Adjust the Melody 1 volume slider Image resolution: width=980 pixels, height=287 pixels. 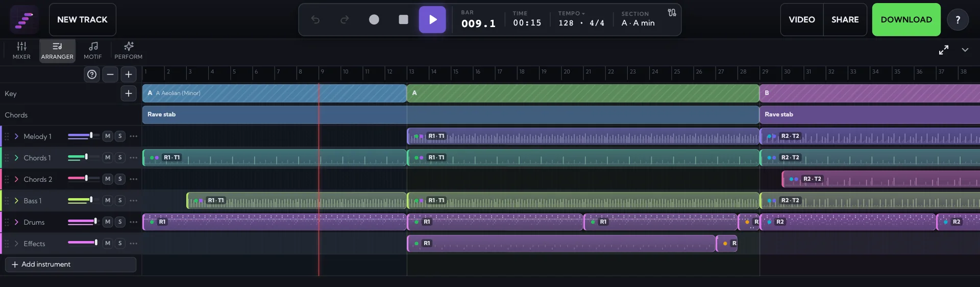click(x=83, y=136)
